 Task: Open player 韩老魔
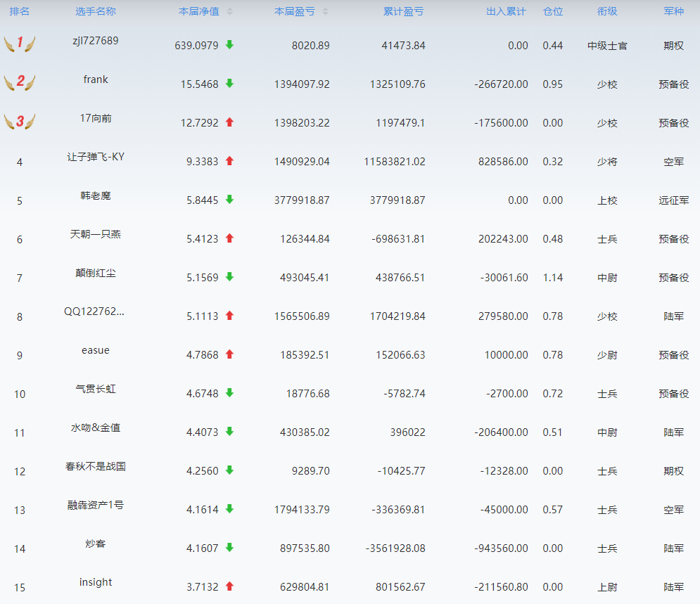tap(96, 195)
